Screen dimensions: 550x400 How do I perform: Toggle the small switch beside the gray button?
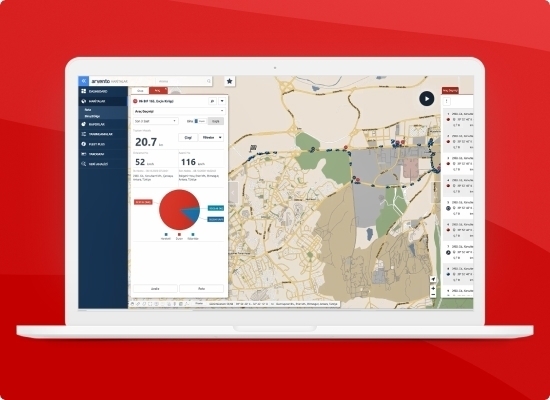coord(200,121)
